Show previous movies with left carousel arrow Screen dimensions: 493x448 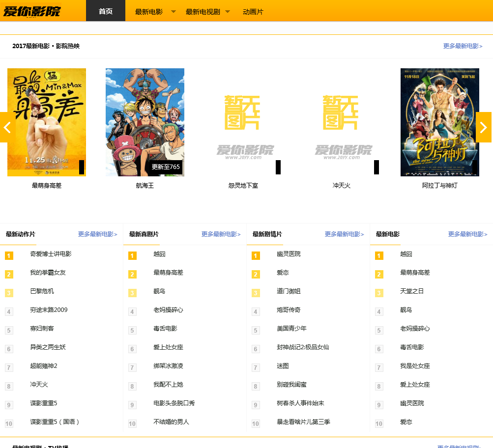[7, 127]
